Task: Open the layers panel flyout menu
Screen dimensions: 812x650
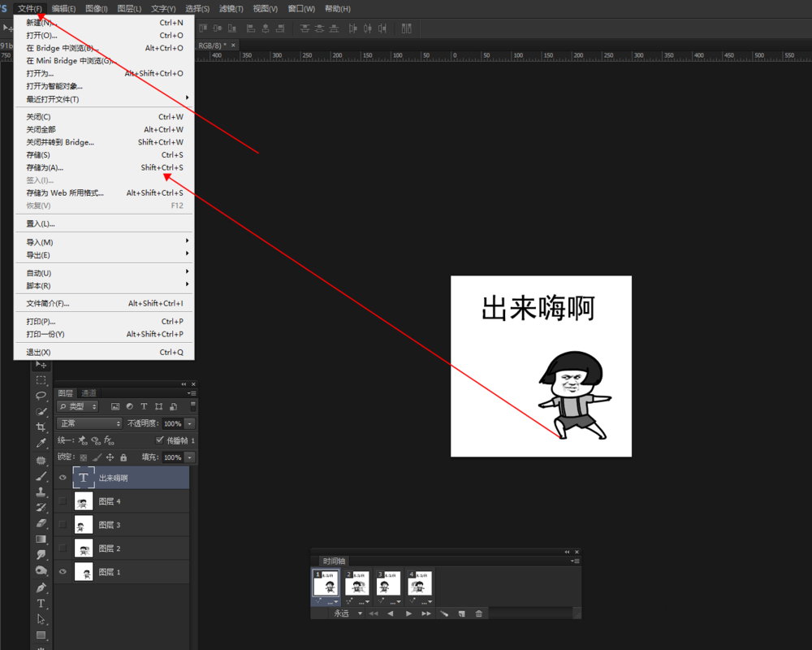Action: 192,393
